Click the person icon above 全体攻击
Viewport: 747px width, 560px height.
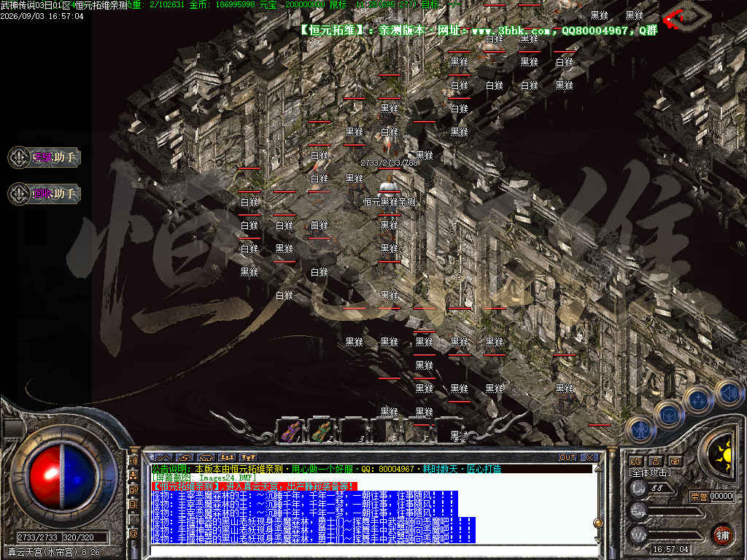[x=656, y=461]
